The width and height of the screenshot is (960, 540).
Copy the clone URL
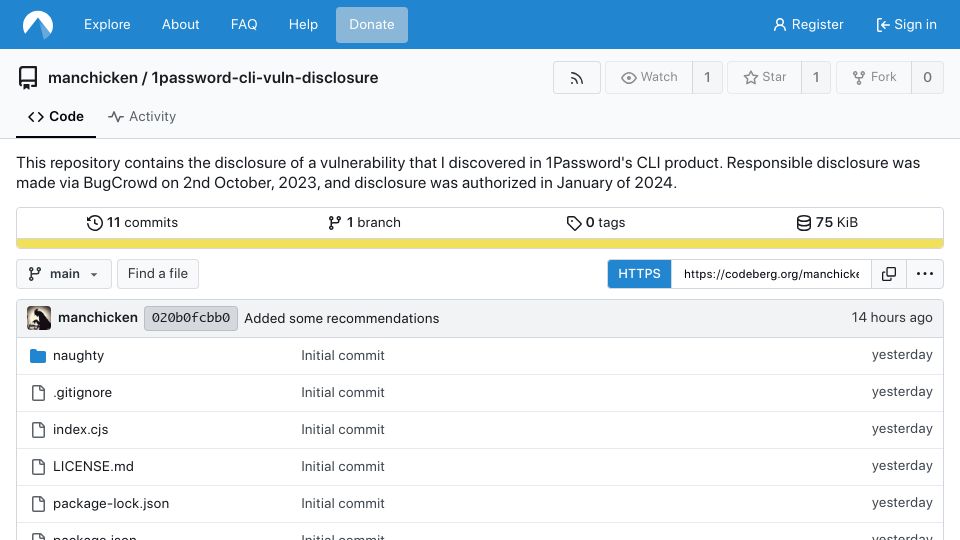pyautogui.click(x=889, y=274)
